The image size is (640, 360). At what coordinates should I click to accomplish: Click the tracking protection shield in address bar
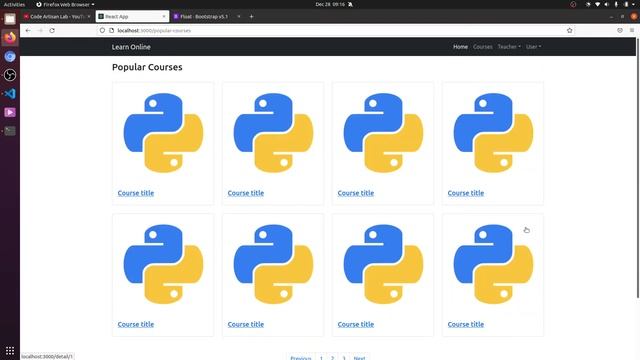(102, 31)
